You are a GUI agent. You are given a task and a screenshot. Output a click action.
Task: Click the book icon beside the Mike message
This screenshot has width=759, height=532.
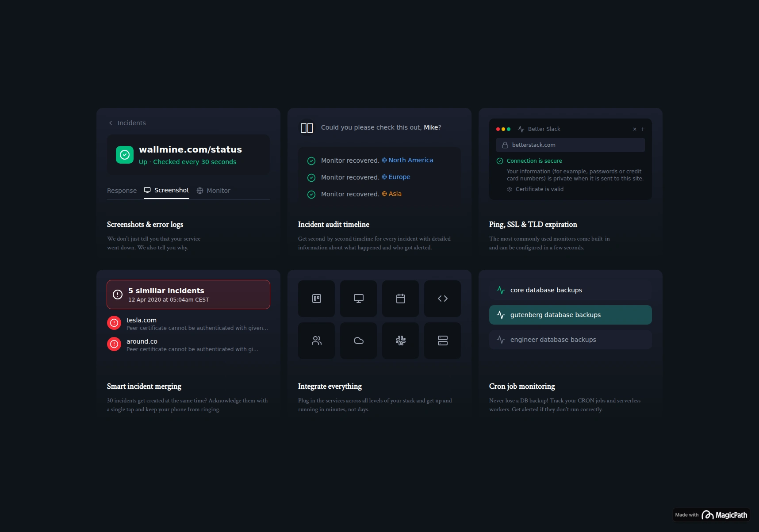point(307,128)
